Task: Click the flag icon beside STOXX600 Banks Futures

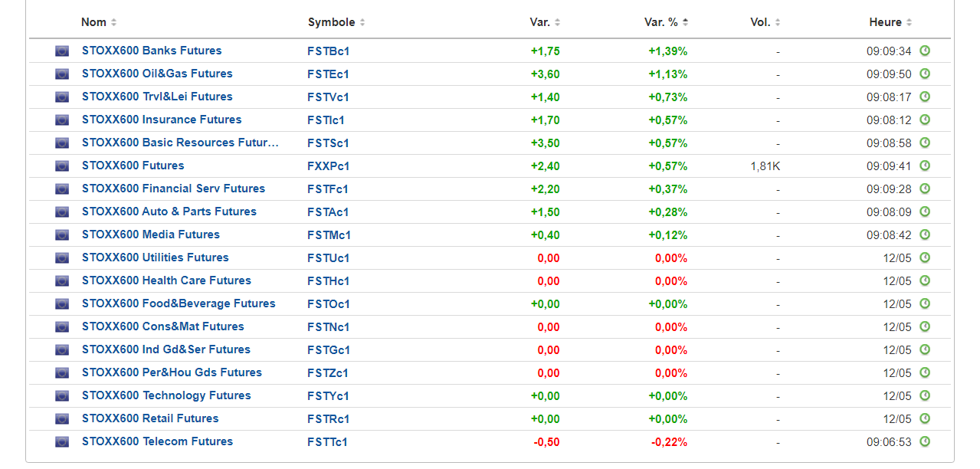Action: 62,51
